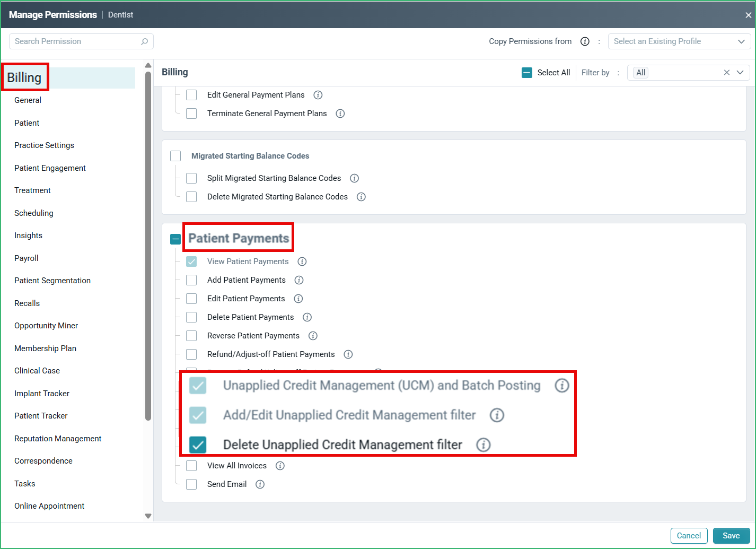Enable Edit Patient Payments permission
This screenshot has width=756, height=549.
click(x=191, y=299)
